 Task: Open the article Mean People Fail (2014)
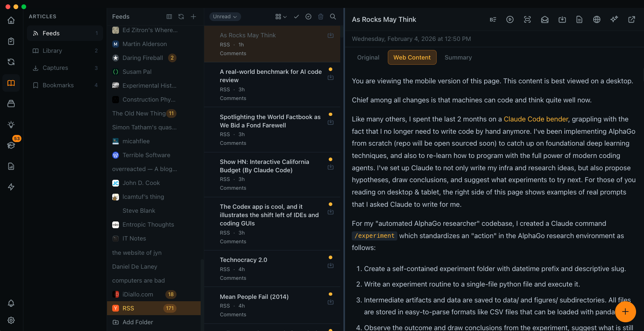pos(272,305)
